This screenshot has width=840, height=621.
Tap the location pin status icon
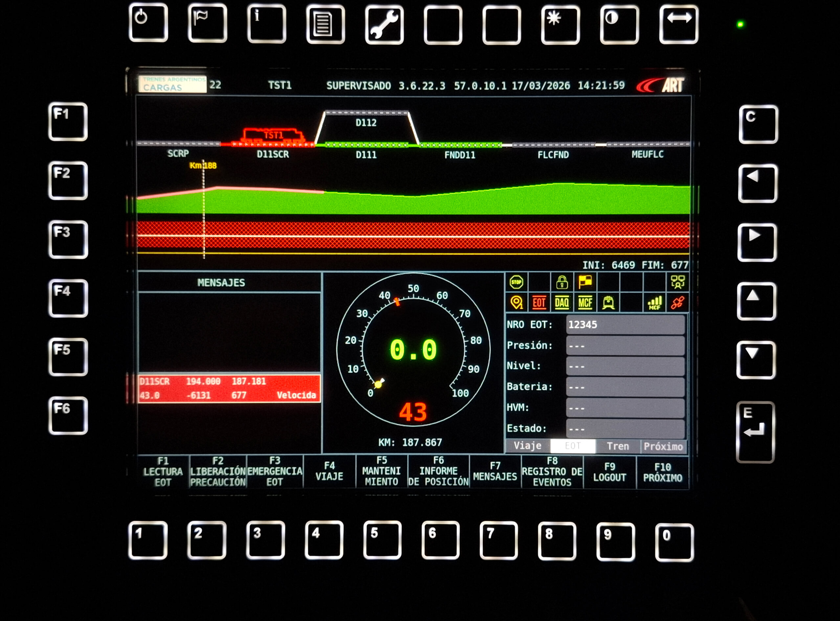(x=517, y=302)
